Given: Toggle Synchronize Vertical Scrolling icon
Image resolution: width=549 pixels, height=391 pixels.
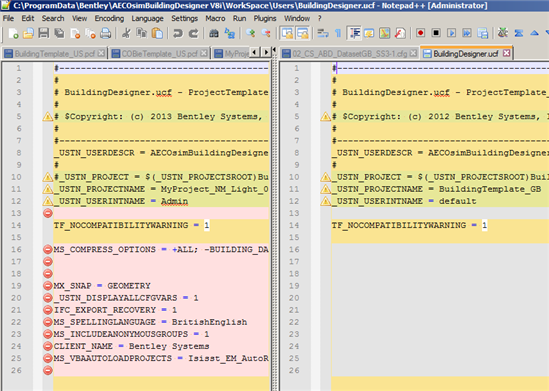Looking at the screenshot, I should coord(287,33).
